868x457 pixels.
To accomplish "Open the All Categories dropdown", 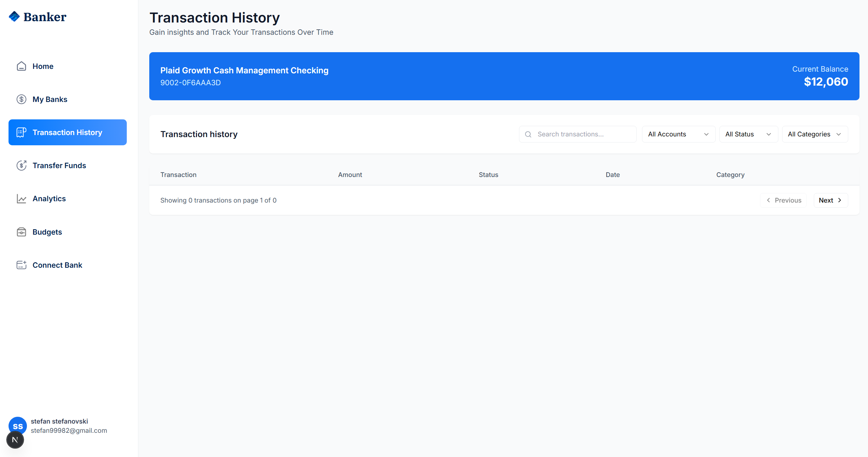I will click(814, 134).
